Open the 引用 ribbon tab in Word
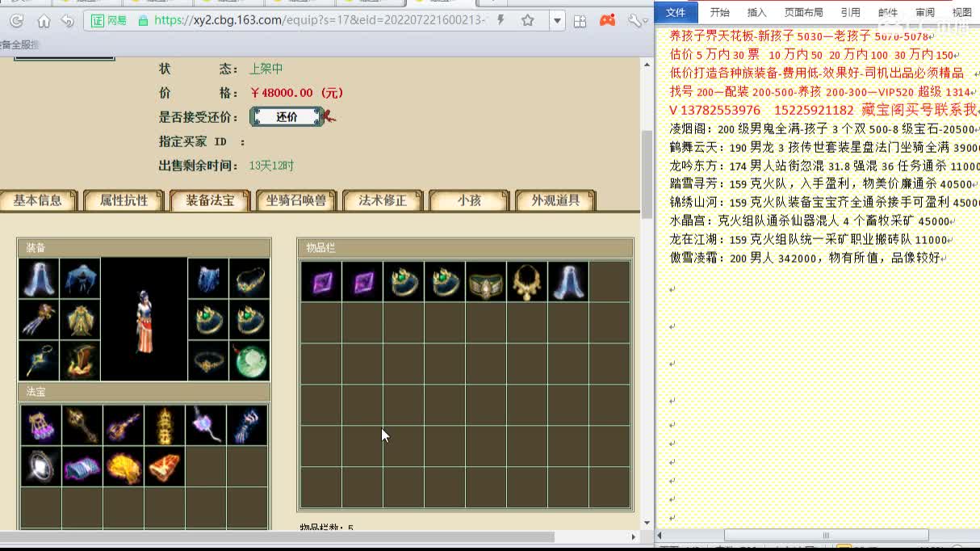 point(850,12)
